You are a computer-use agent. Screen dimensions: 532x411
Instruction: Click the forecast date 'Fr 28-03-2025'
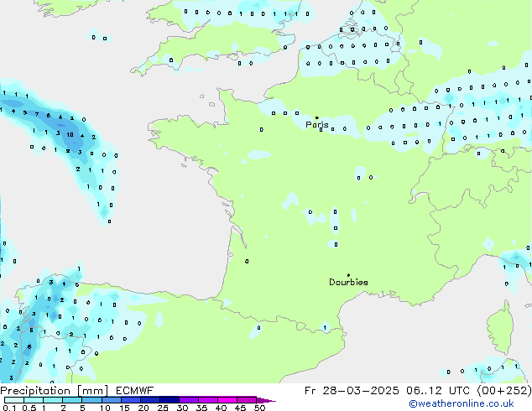[x=352, y=391]
